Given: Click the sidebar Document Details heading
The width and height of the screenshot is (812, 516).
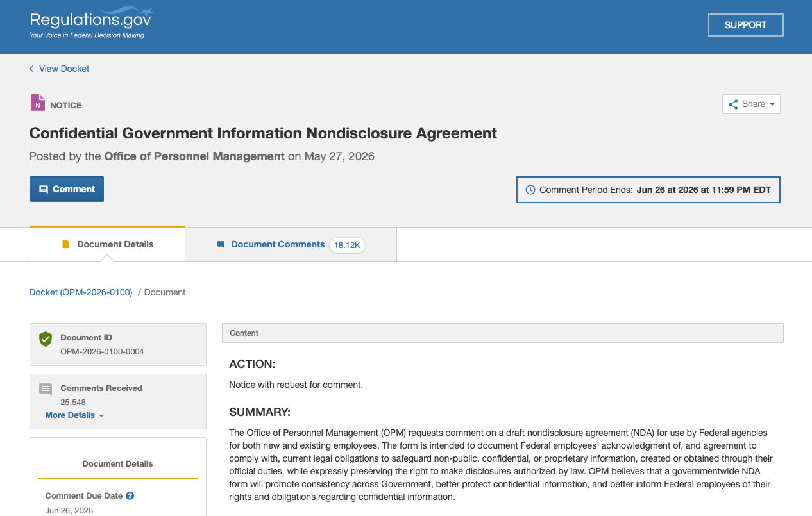Looking at the screenshot, I should (117, 463).
